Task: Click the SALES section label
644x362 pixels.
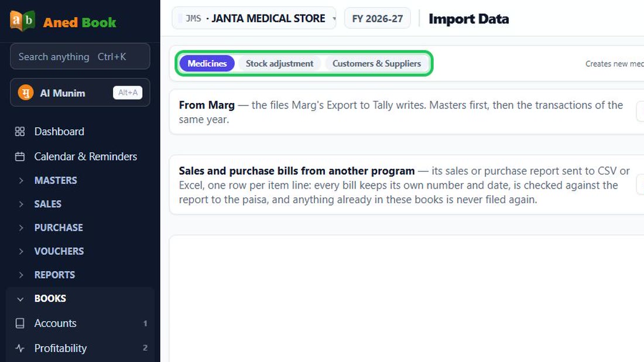Action: pos(47,204)
